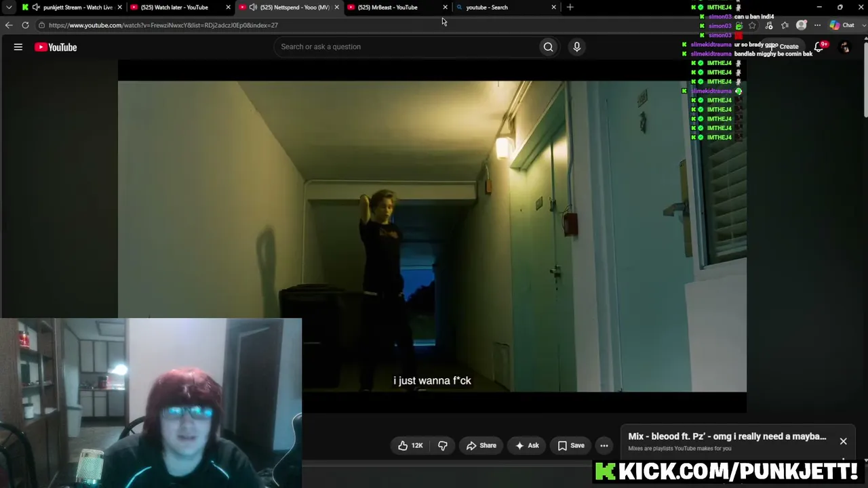Switch to punkjett Stream tab

[x=71, y=7]
